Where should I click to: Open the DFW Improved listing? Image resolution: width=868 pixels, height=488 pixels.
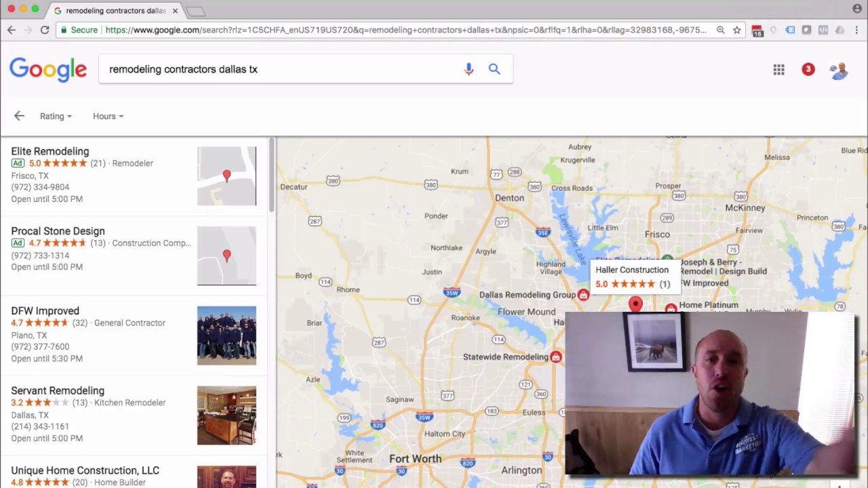point(45,311)
